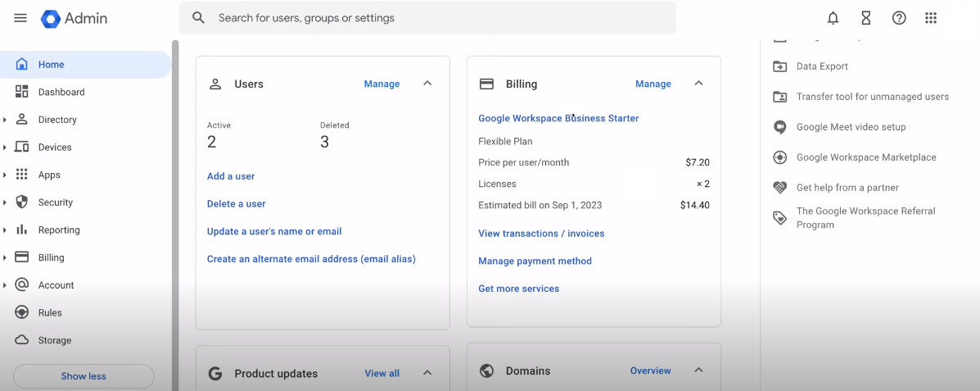Click View transactions / invoices link
This screenshot has height=391, width=980.
click(x=541, y=234)
